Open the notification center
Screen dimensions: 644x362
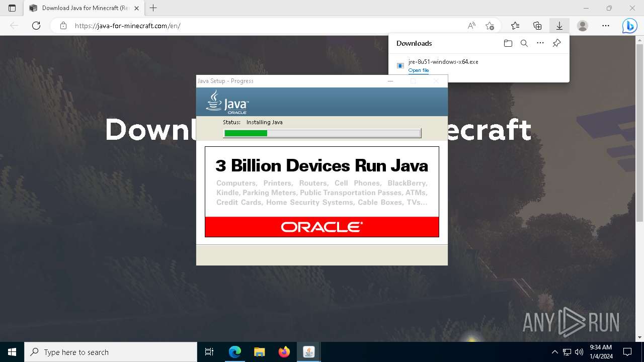pos(627,352)
